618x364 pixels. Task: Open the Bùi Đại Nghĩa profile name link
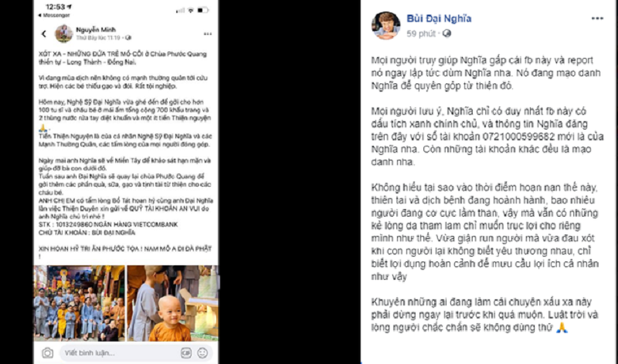click(x=439, y=18)
